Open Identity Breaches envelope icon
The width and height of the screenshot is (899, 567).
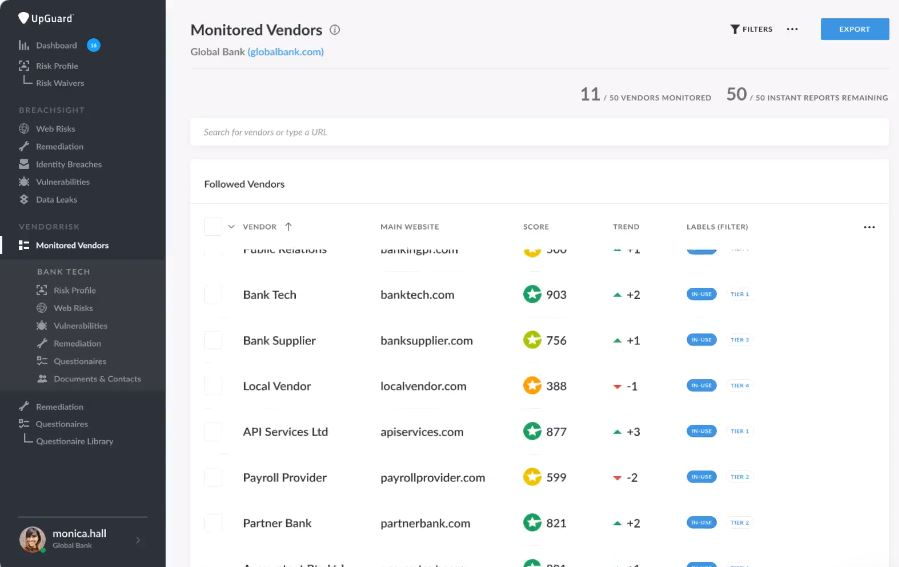[24, 164]
